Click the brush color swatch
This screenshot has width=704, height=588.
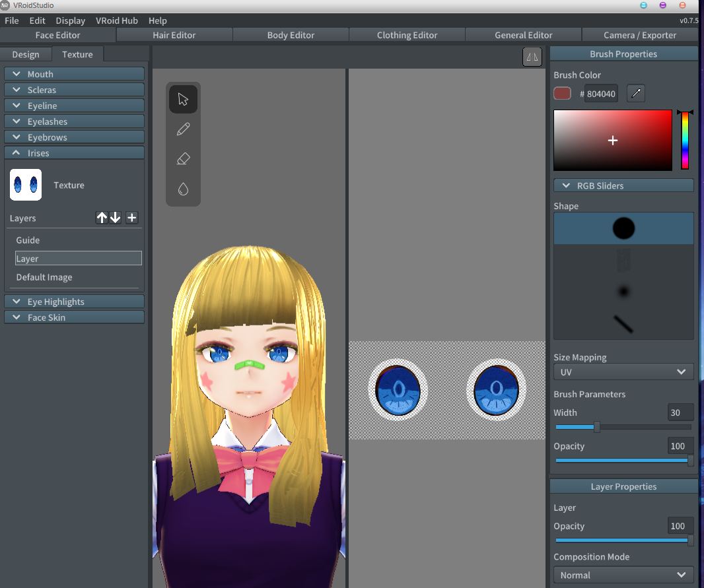(562, 93)
